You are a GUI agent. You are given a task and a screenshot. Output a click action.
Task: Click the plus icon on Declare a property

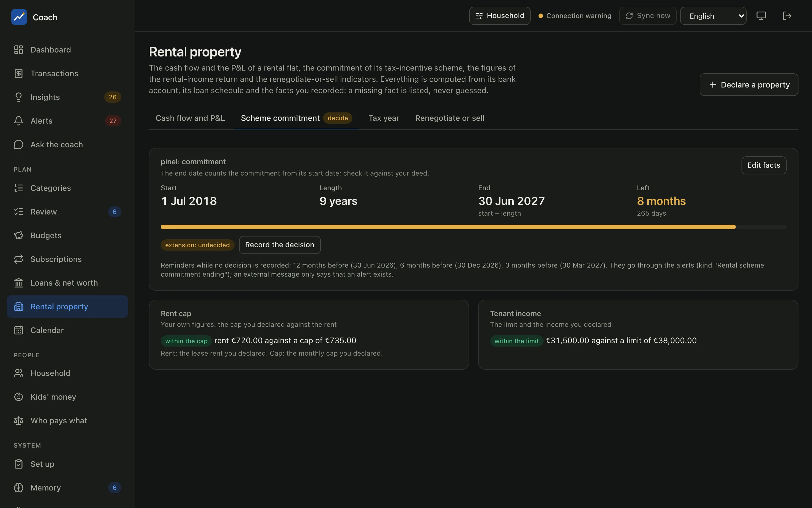tap(713, 85)
